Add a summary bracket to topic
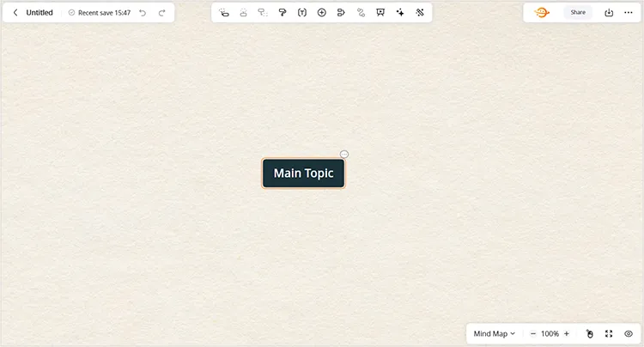Screen dimensions: 644x347 [341, 13]
